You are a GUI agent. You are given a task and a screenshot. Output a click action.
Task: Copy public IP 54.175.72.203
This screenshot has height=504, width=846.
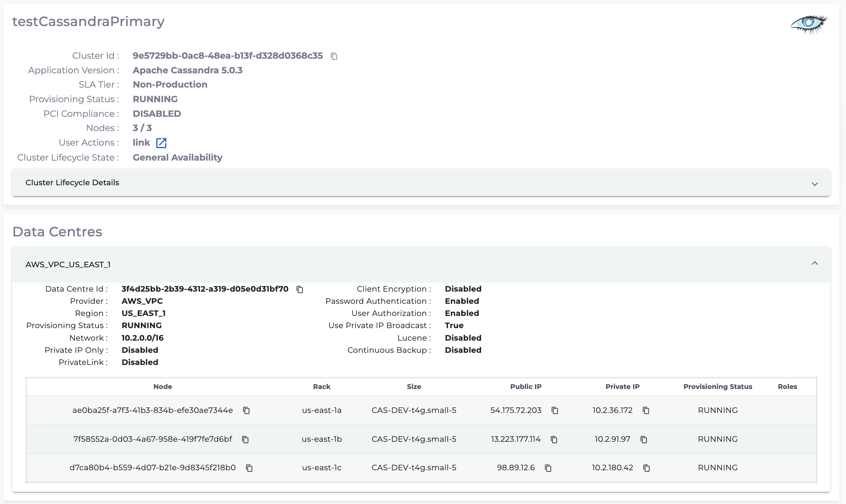point(555,410)
